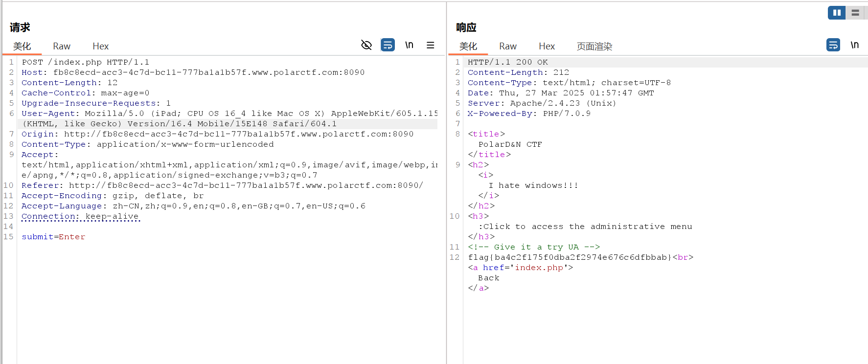Select the request 美化 tab

point(22,46)
